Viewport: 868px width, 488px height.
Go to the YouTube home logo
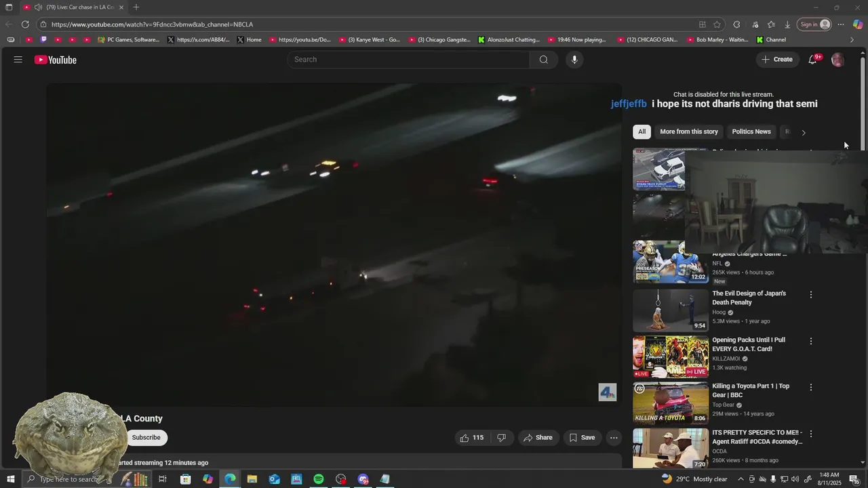pos(56,60)
